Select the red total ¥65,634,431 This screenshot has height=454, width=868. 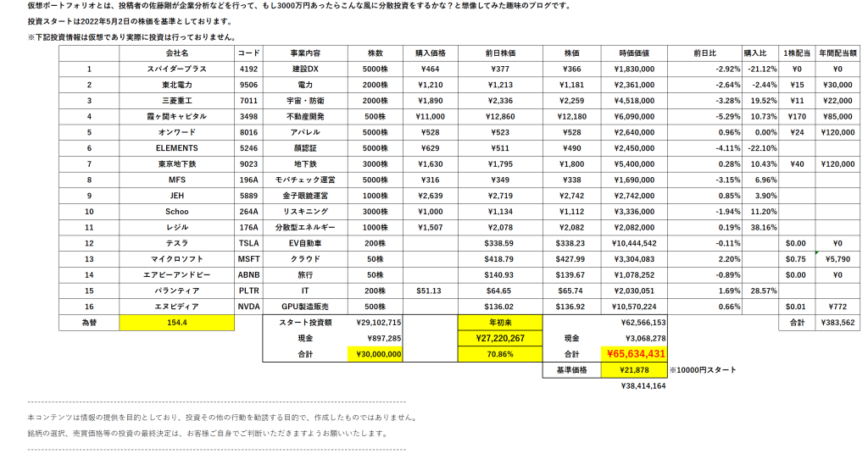pyautogui.click(x=634, y=354)
